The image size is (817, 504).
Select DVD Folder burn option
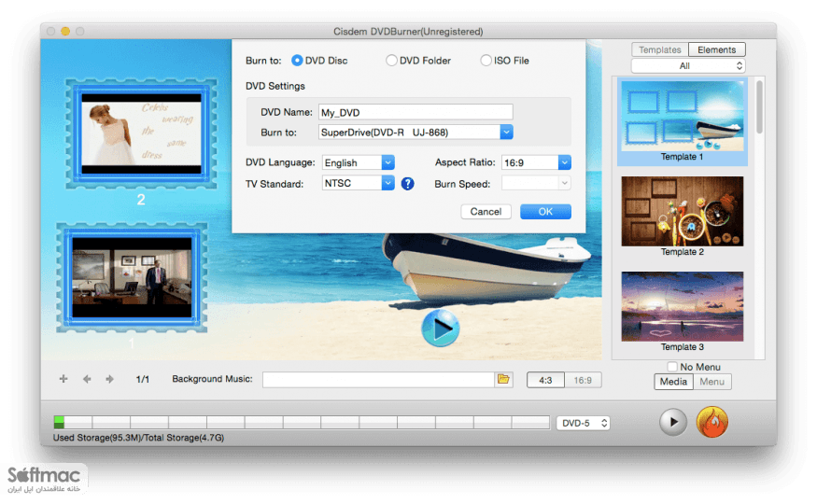click(x=391, y=61)
